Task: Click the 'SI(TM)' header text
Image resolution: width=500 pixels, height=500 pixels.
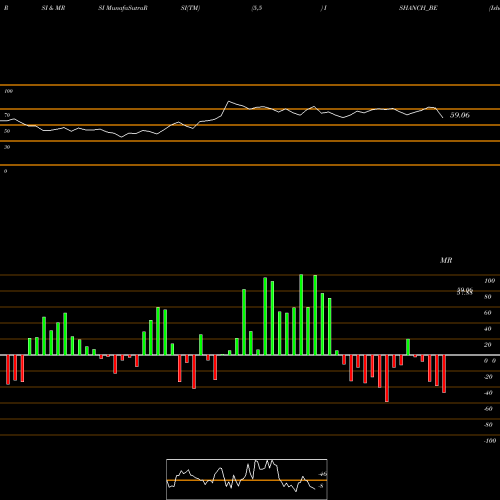Action: (x=190, y=8)
